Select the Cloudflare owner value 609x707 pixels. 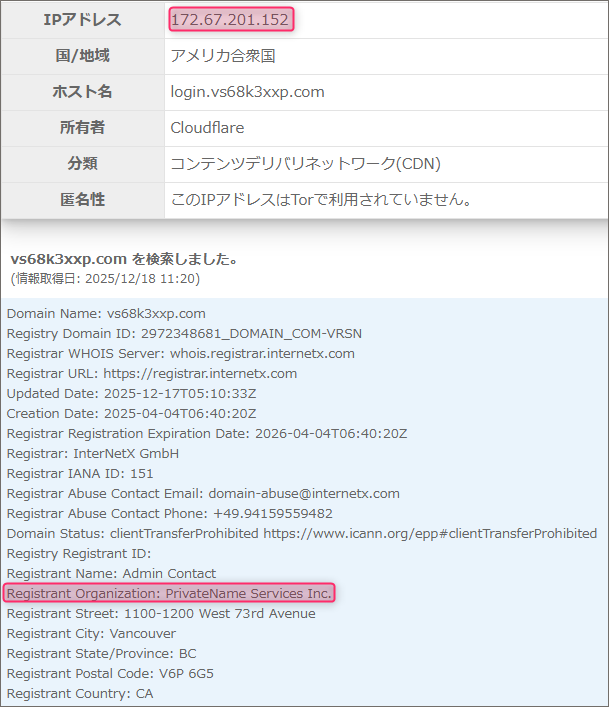click(x=207, y=128)
